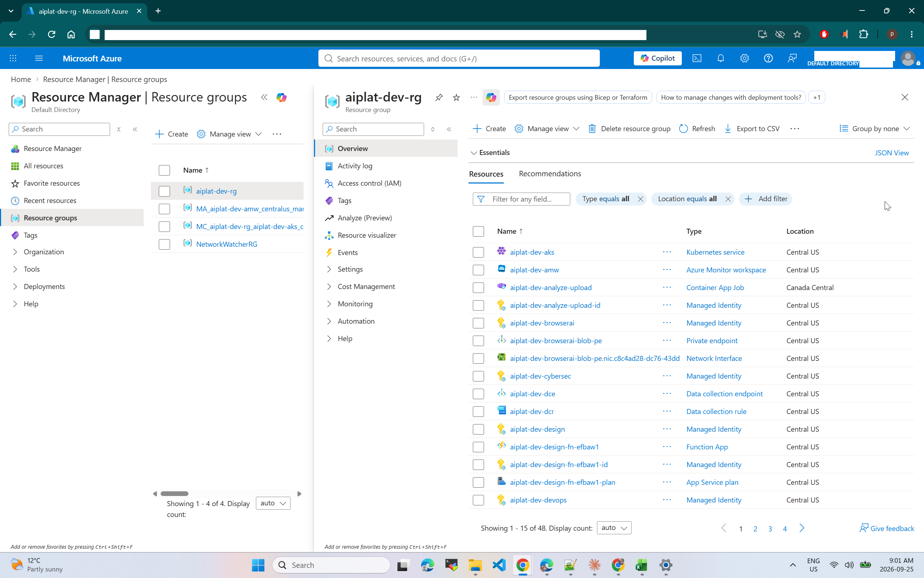Check the NetworkWatcherRG resource group checkbox
924x578 pixels.
click(164, 244)
